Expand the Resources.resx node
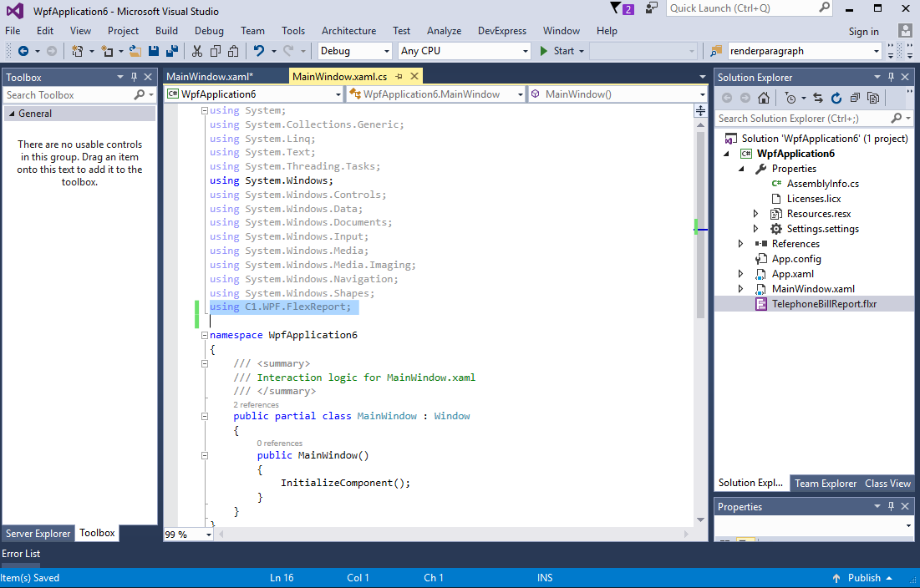This screenshot has width=920, height=588. point(755,213)
